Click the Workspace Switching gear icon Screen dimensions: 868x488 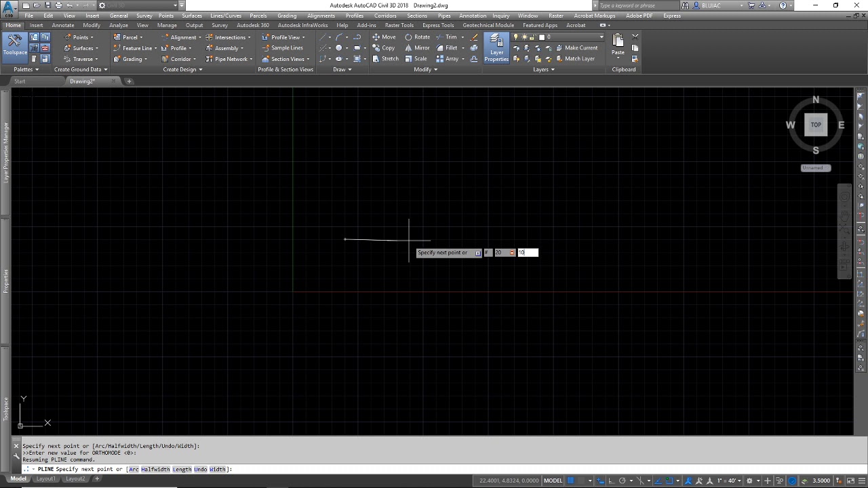pos(749,481)
